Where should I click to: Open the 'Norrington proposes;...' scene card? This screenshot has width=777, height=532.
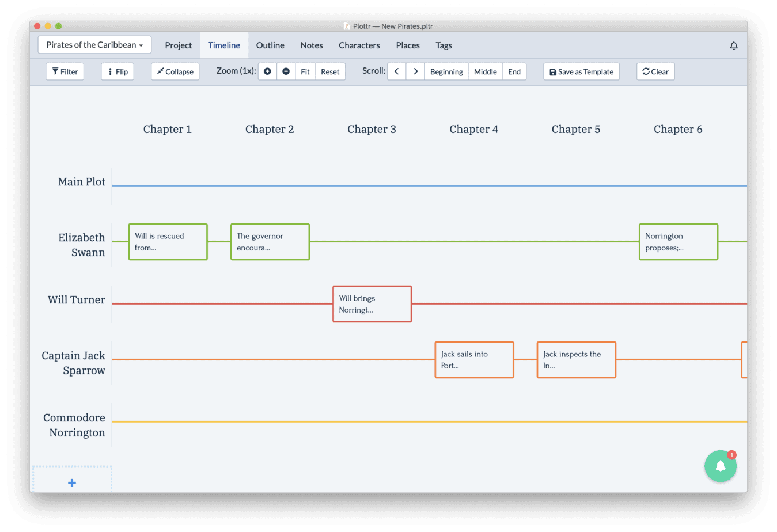679,242
